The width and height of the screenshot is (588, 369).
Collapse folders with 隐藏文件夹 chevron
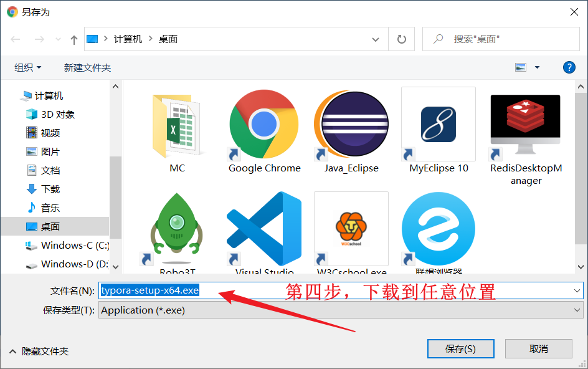click(x=12, y=352)
